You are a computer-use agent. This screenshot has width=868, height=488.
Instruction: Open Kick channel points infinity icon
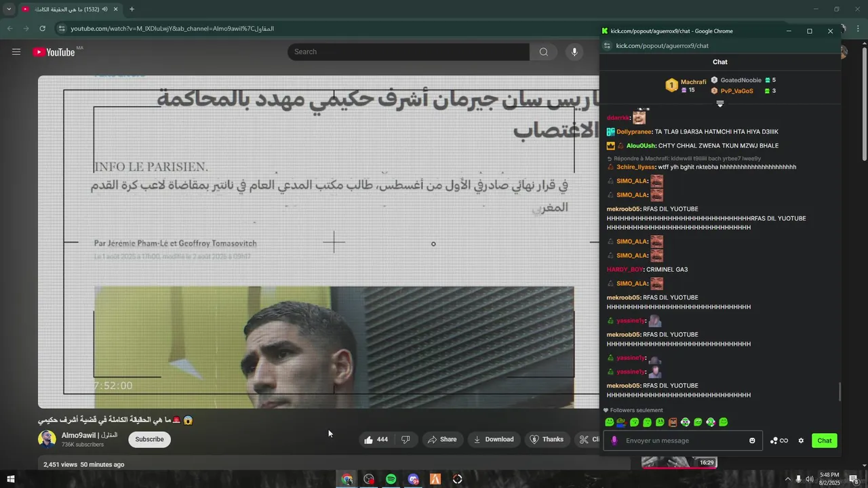(779, 441)
